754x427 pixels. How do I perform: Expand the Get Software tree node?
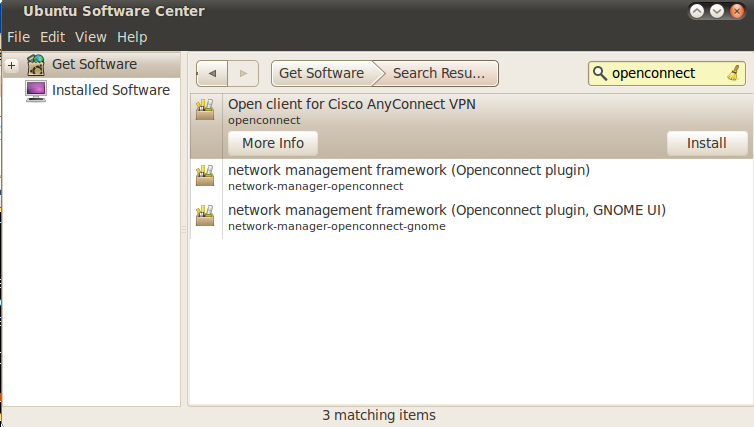coord(12,65)
